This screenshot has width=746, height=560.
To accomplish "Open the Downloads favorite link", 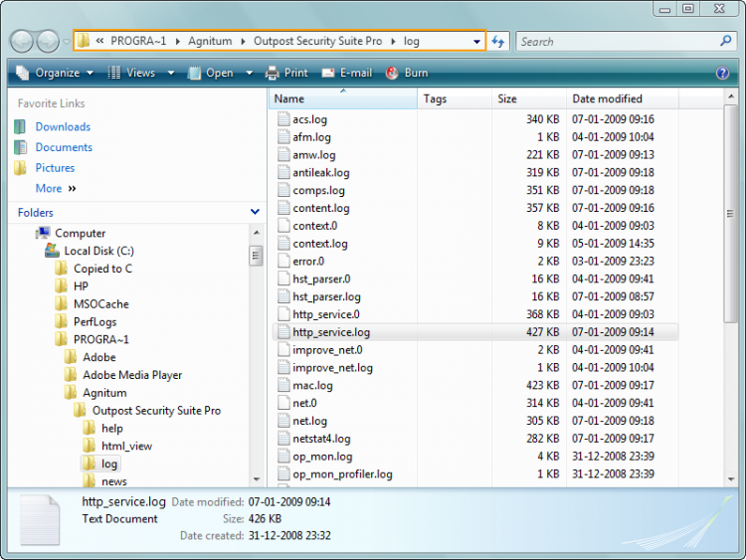I will click(63, 126).
